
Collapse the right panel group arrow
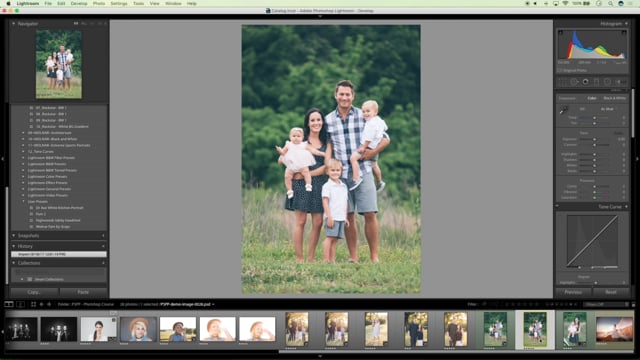[x=637, y=159]
